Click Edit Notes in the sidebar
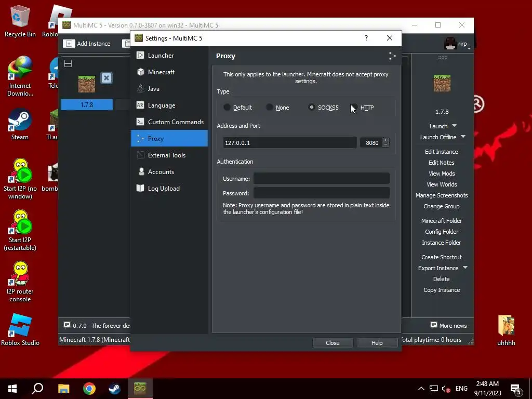 tap(442, 163)
